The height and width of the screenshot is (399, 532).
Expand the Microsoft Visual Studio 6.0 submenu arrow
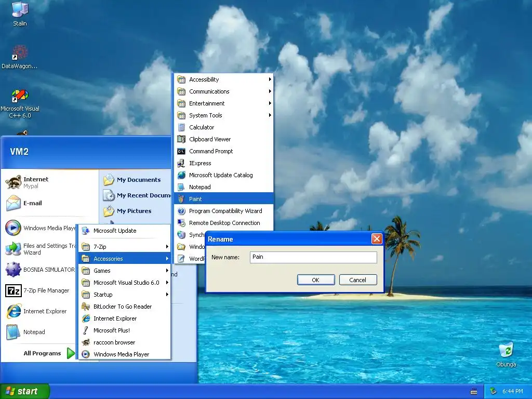(167, 283)
